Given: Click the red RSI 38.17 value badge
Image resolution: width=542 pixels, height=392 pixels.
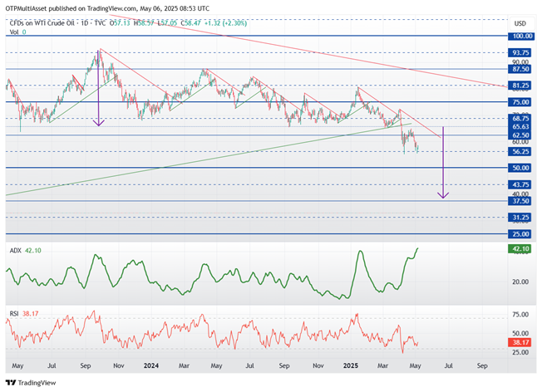Looking at the screenshot, I should [520, 342].
